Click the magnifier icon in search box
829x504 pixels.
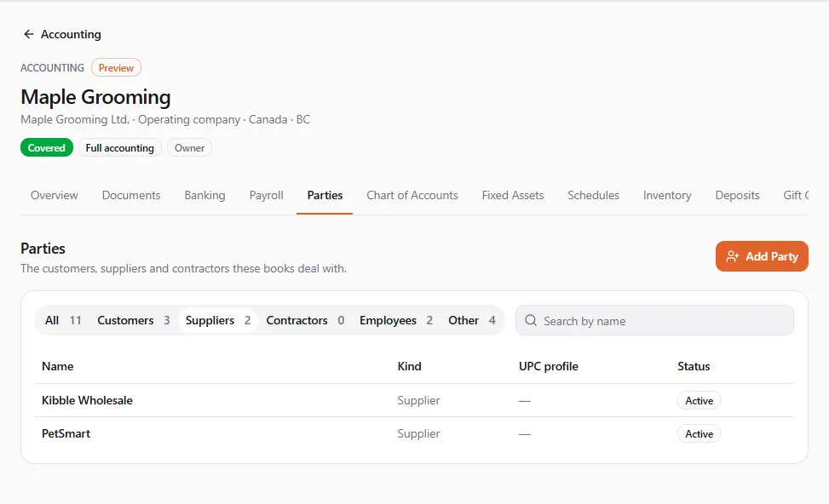[531, 321]
